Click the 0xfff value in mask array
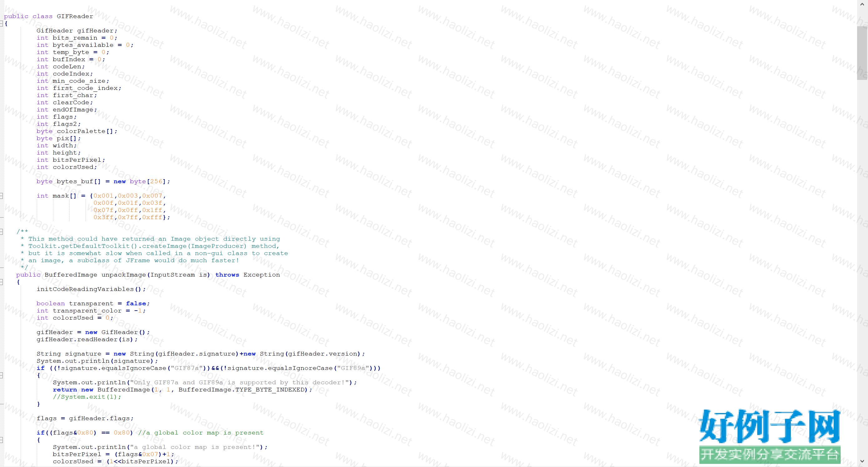 click(x=152, y=217)
